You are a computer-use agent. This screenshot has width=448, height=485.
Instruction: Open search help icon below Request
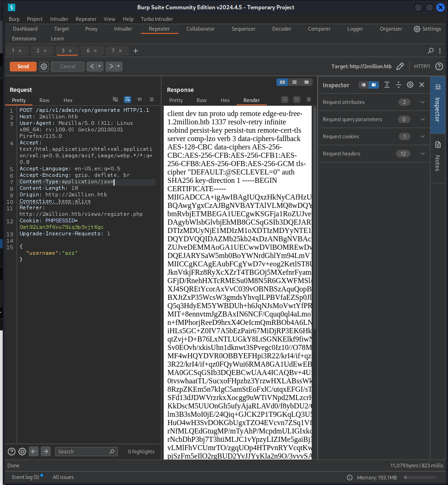click(12, 452)
